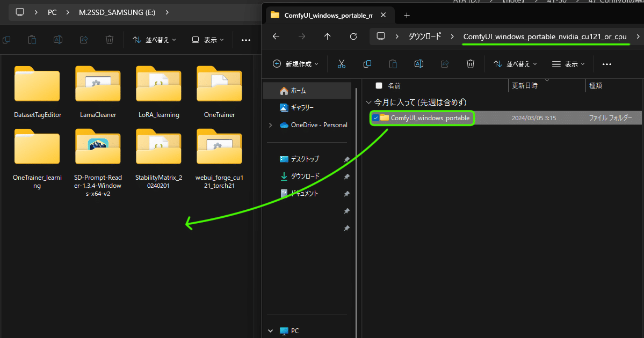Open the webui_forge_cu121_torch21 folder

[219, 159]
